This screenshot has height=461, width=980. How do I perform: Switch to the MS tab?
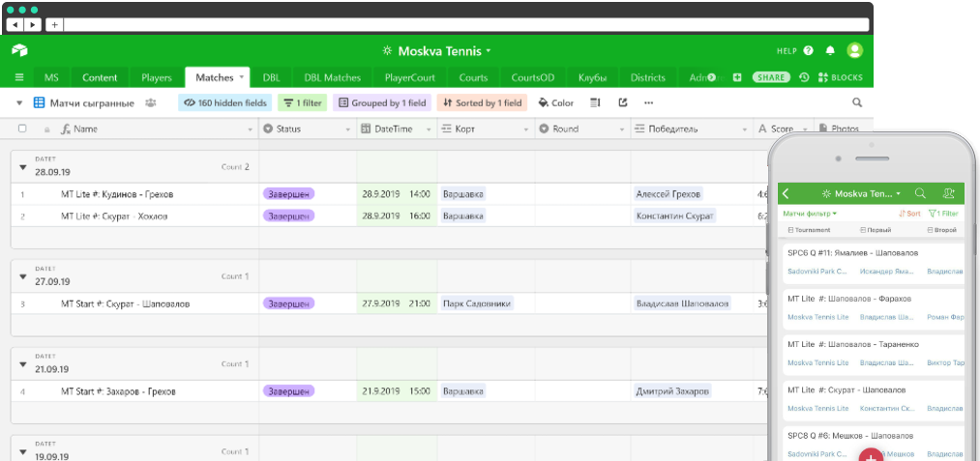[x=51, y=77]
